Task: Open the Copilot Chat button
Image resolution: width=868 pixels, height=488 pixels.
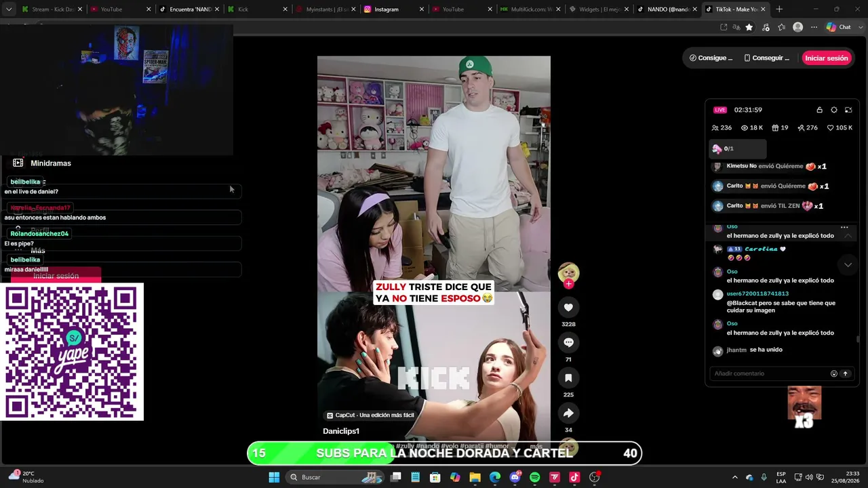Action: 838,27
